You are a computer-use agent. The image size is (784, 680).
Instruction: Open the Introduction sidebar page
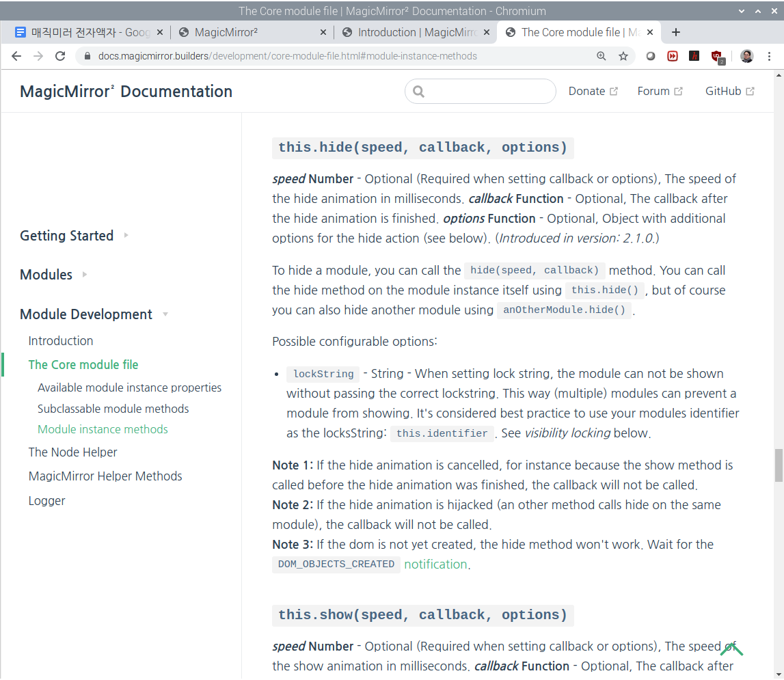pos(61,340)
